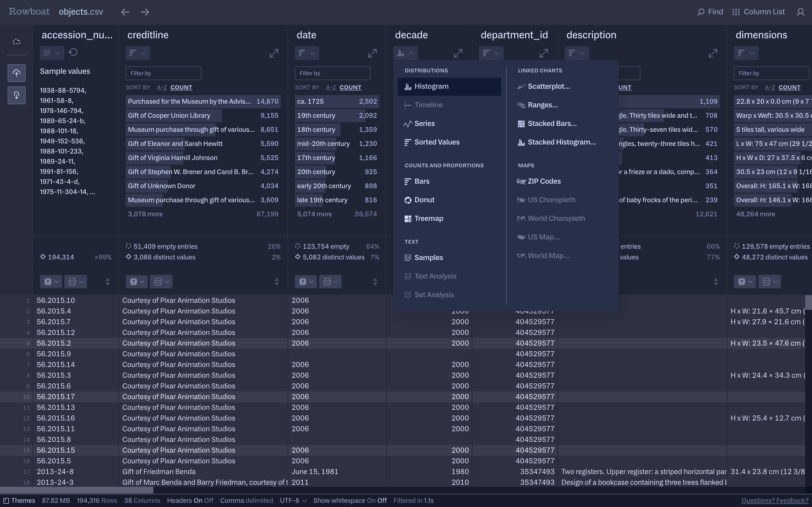Screen dimensions: 812x507
Task: Expand the date column to full view
Action: tap(372, 53)
